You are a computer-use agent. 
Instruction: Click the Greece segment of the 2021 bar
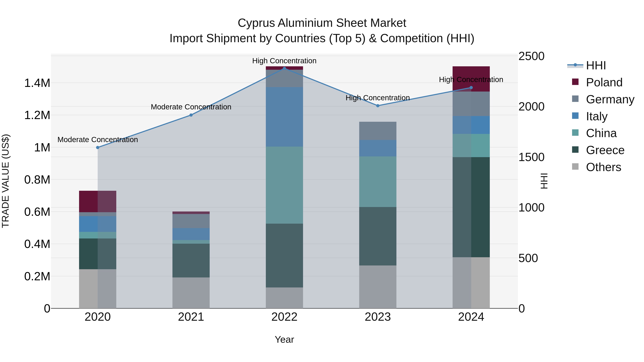pos(191,261)
